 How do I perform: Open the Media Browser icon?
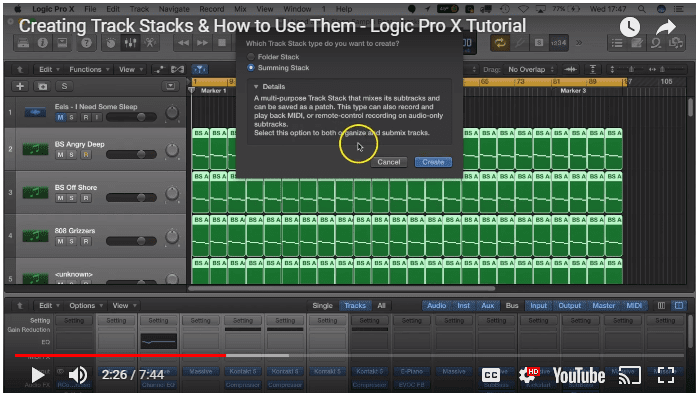click(x=675, y=43)
